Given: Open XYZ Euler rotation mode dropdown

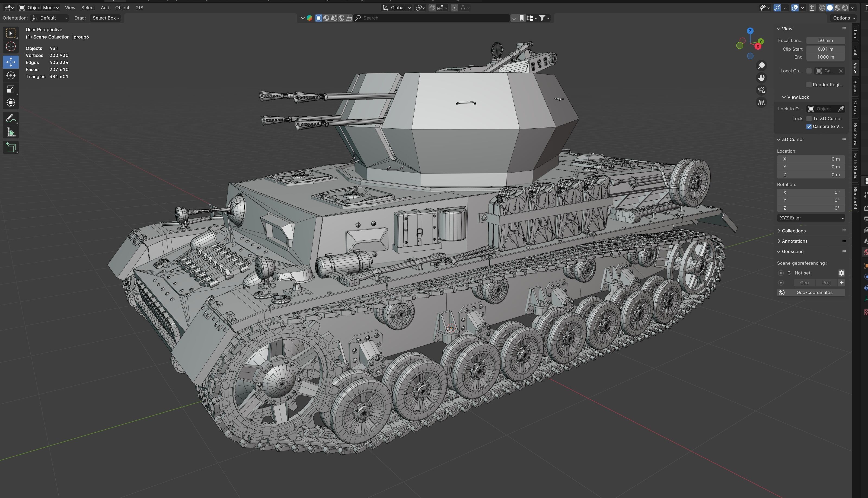Looking at the screenshot, I should [811, 218].
